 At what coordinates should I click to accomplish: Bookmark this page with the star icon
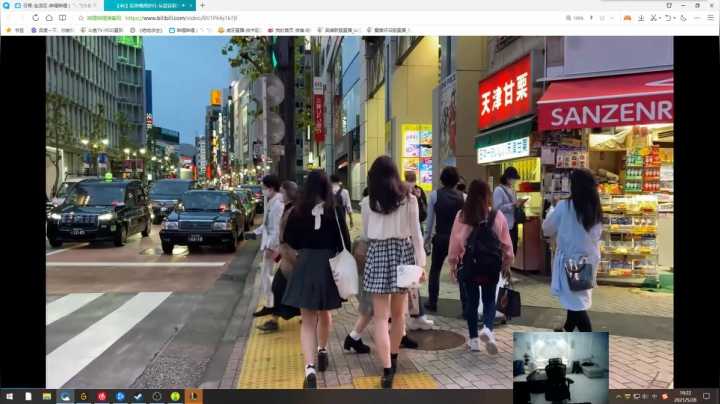click(x=81, y=18)
